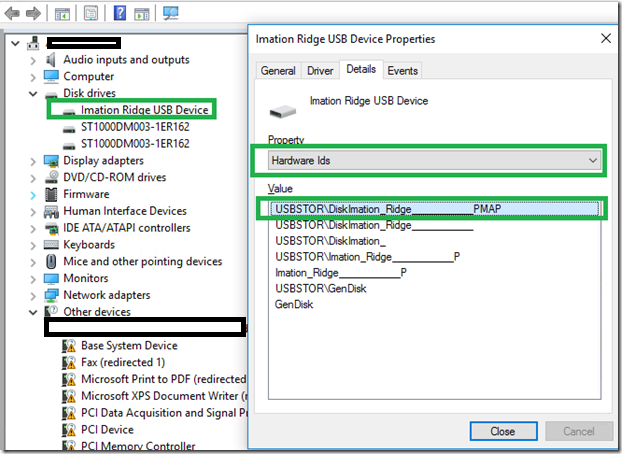The width and height of the screenshot is (622, 454).
Task: Click warning icon beside Fax (redirected 1)
Action: [x=69, y=362]
